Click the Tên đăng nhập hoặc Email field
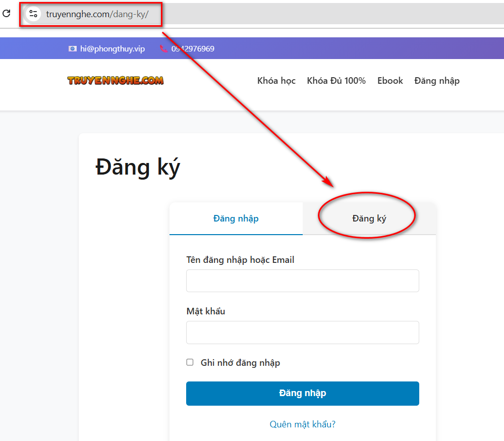Viewport: 504px width, 441px height. pyautogui.click(x=302, y=281)
